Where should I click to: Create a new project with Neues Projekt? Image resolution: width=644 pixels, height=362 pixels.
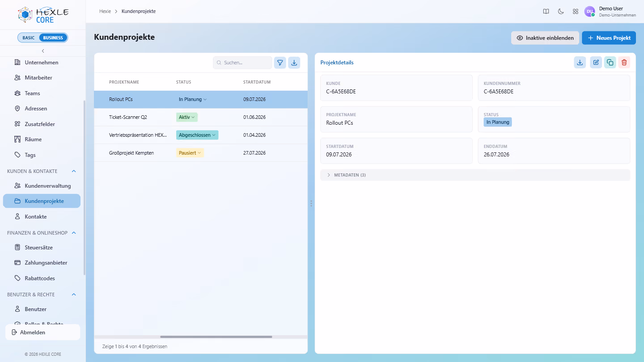609,38
